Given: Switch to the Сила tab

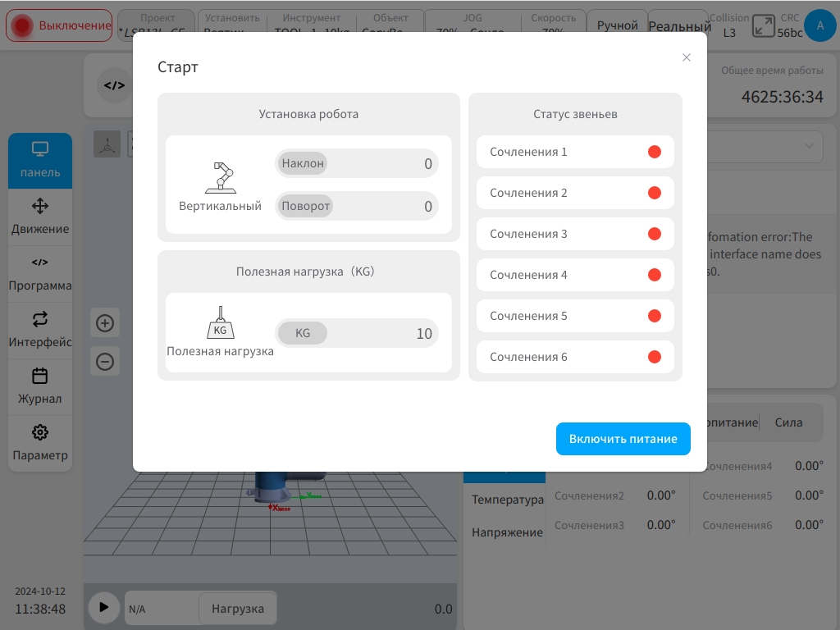Looking at the screenshot, I should pyautogui.click(x=788, y=422).
